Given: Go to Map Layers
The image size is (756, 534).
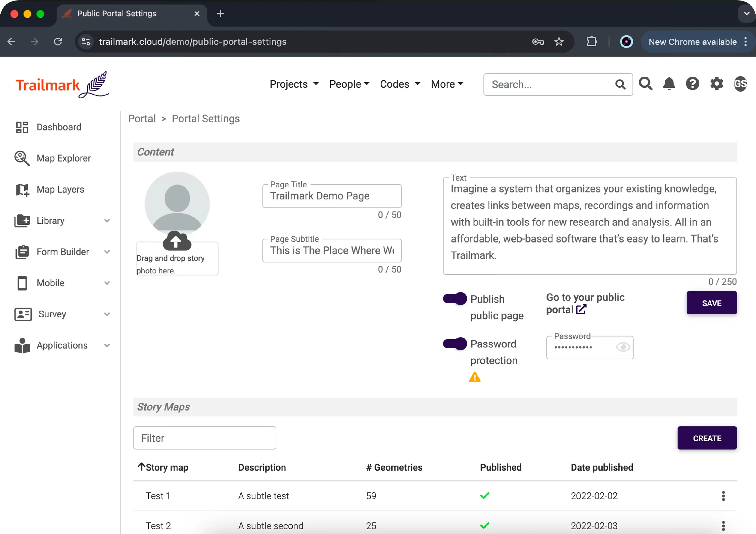Looking at the screenshot, I should click(50, 190).
